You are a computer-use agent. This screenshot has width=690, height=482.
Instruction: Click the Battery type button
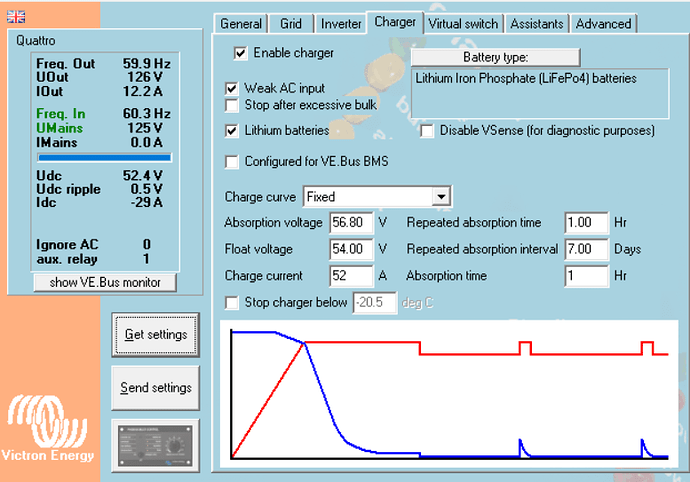pyautogui.click(x=495, y=57)
